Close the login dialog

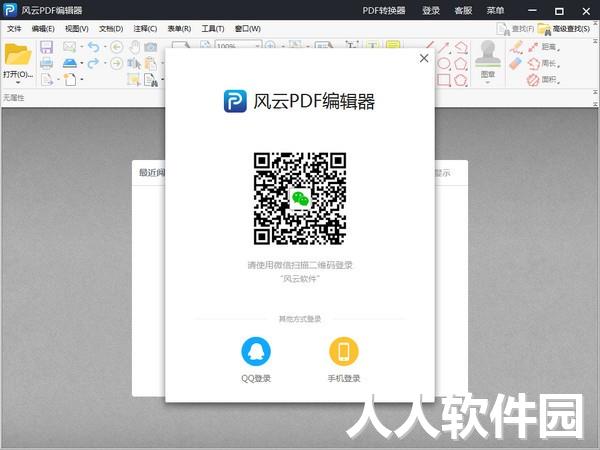click(x=424, y=58)
